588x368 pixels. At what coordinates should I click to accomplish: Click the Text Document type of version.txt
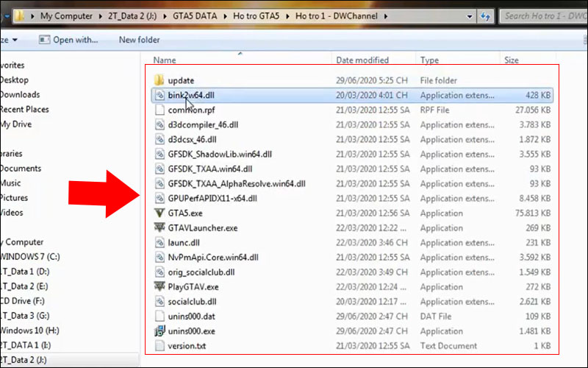448,345
